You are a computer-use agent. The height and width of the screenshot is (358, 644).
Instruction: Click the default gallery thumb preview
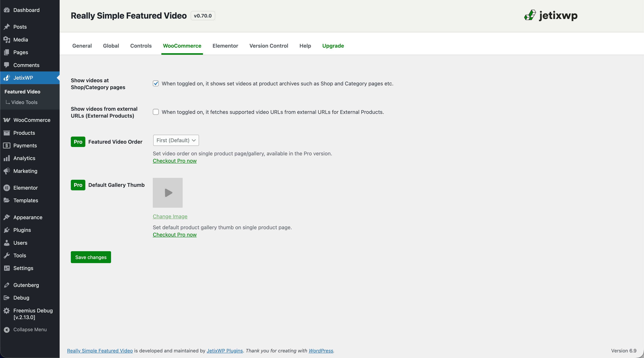click(168, 192)
